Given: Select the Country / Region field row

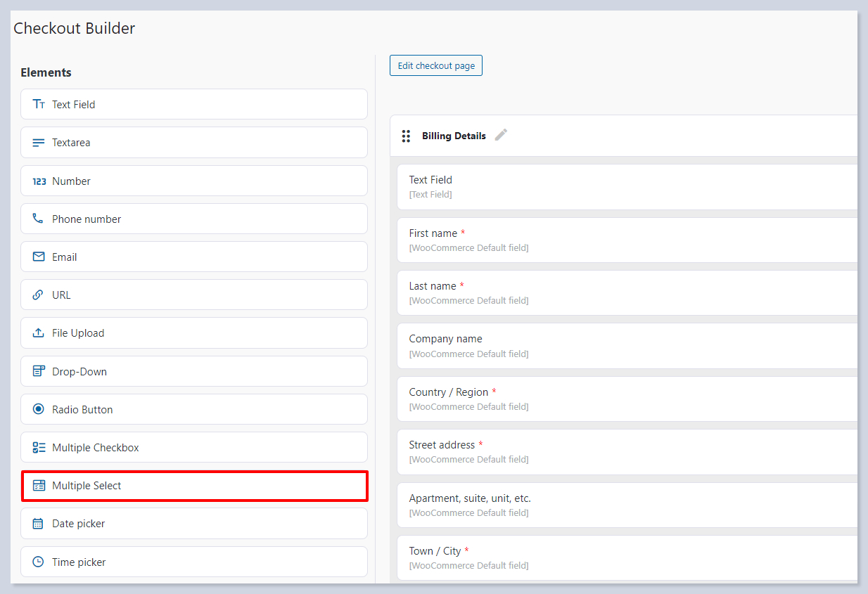Looking at the screenshot, I should (x=626, y=399).
